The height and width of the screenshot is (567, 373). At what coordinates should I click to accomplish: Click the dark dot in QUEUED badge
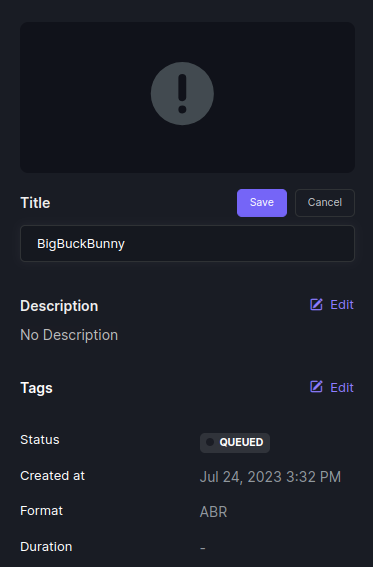pos(210,442)
